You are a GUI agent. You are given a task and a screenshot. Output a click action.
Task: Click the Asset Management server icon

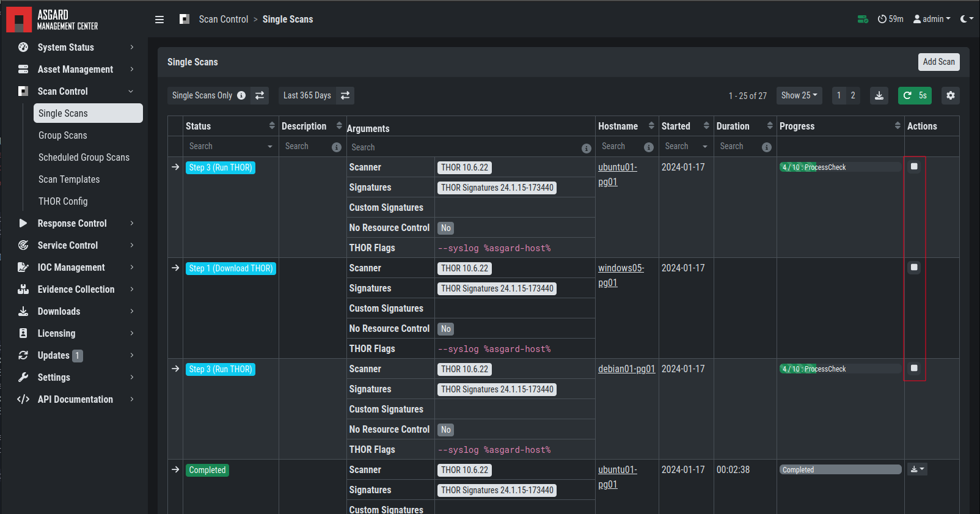(x=23, y=69)
